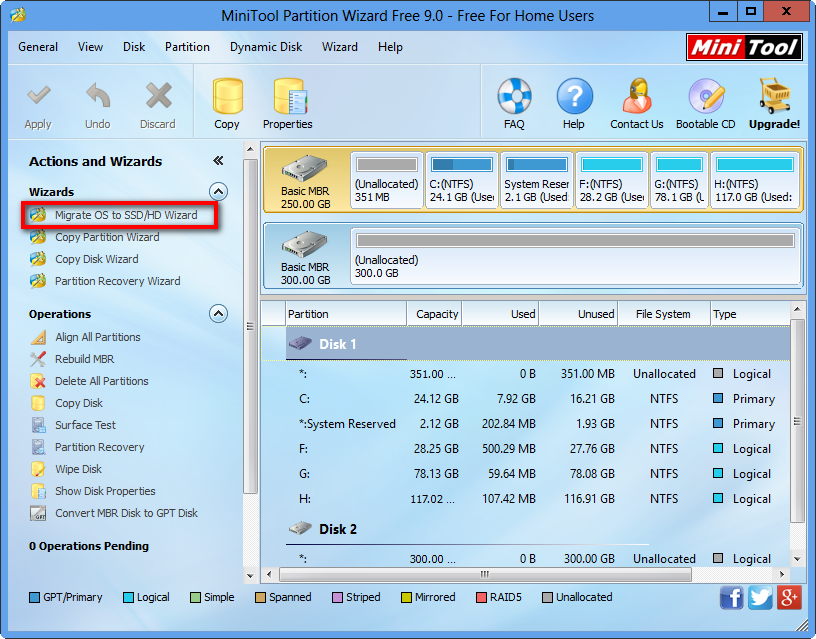The image size is (816, 639).
Task: Click the Copy Disk icon in Operations
Action: pyautogui.click(x=38, y=403)
